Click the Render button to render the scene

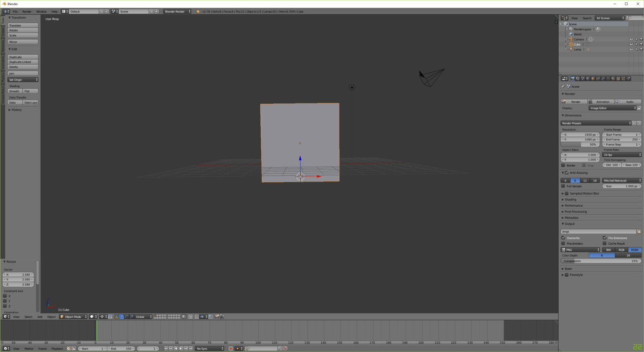[574, 101]
